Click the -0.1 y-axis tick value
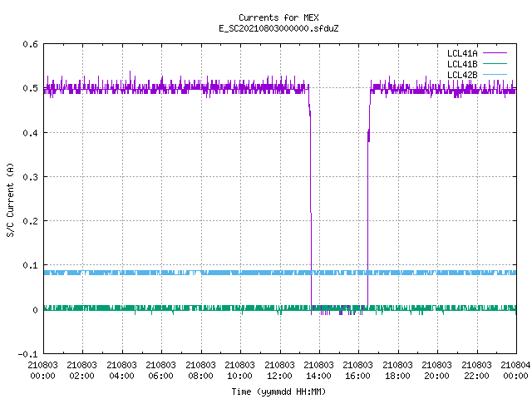 coord(27,354)
